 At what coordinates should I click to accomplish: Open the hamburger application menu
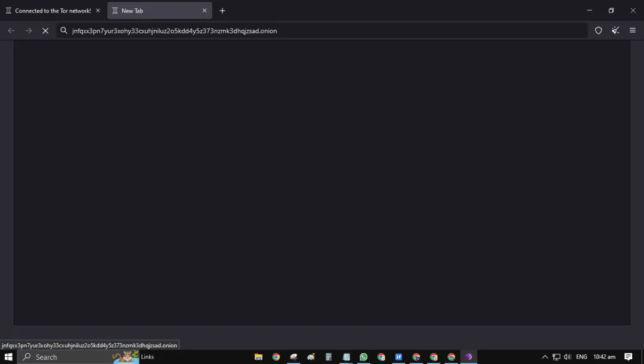coord(633,30)
